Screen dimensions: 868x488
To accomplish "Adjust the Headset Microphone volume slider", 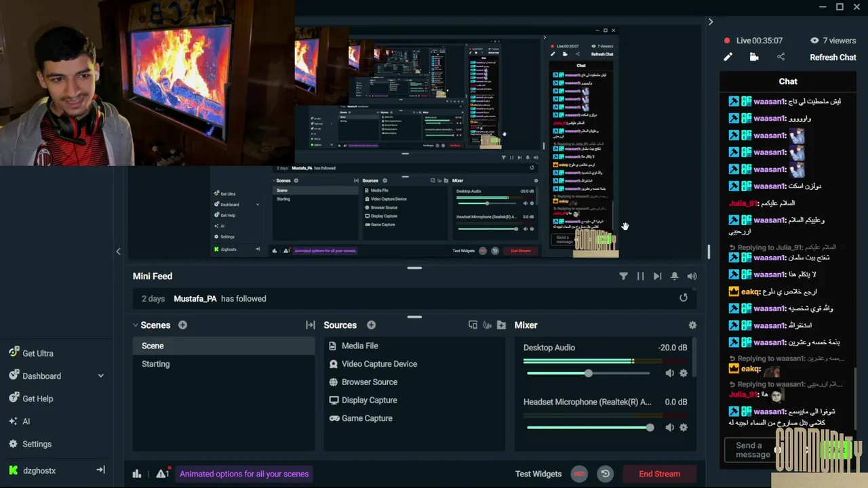I will [x=588, y=427].
